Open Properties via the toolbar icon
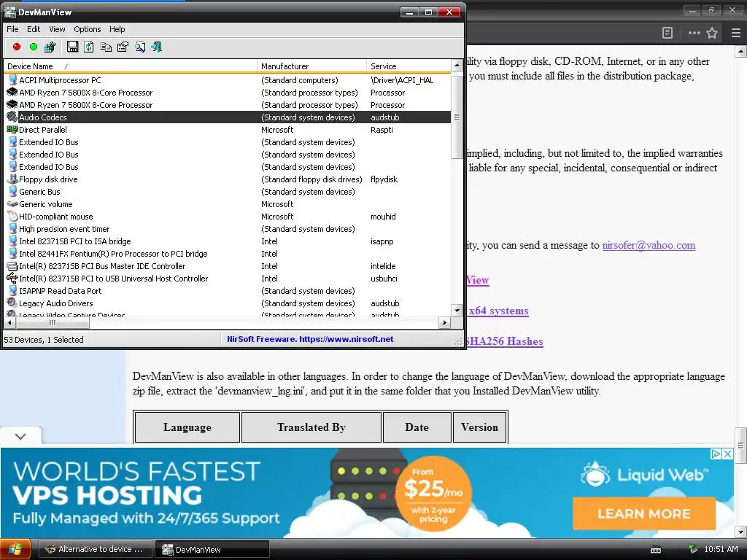The width and height of the screenshot is (747, 560). pos(123,47)
